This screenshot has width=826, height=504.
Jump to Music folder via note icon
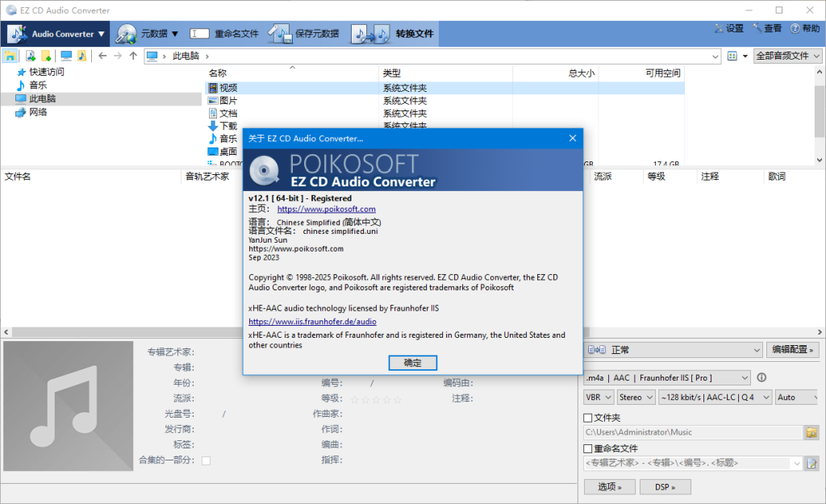(81, 56)
